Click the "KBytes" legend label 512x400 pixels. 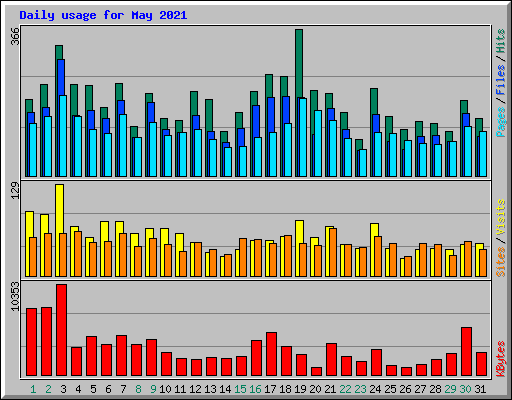point(501,359)
